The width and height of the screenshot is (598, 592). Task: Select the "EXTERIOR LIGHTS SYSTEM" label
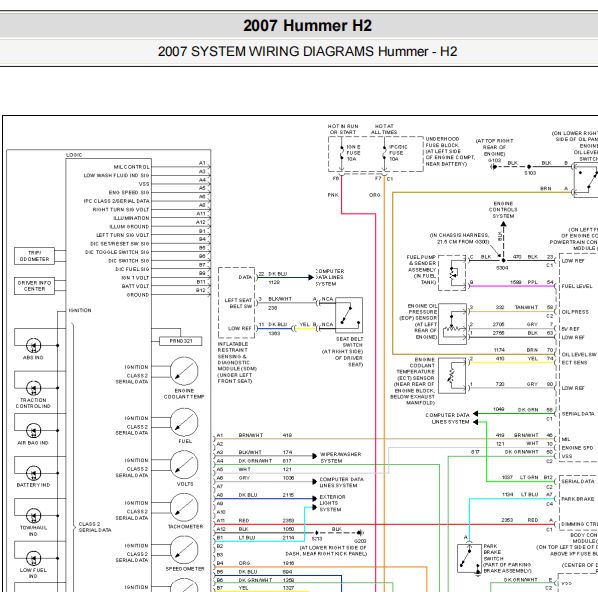click(332, 504)
